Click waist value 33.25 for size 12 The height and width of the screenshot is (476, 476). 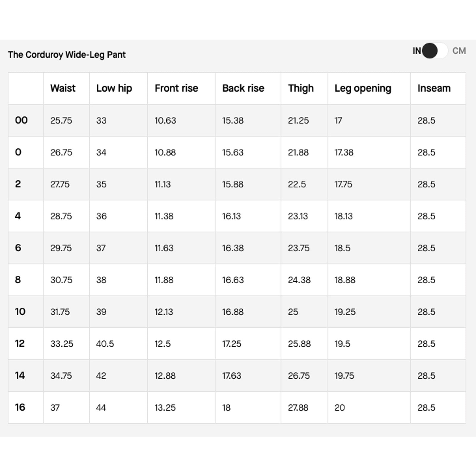pyautogui.click(x=62, y=344)
